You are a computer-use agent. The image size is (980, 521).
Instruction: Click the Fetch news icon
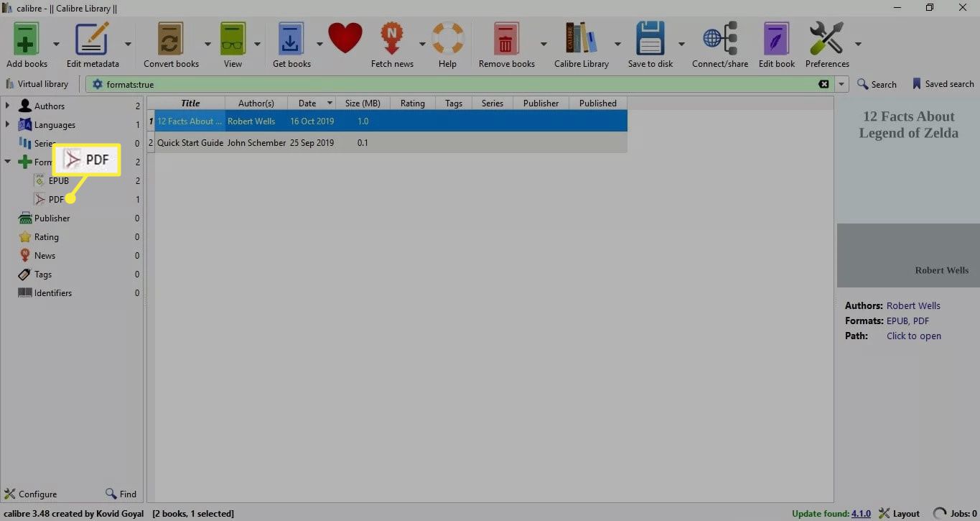tap(391, 38)
